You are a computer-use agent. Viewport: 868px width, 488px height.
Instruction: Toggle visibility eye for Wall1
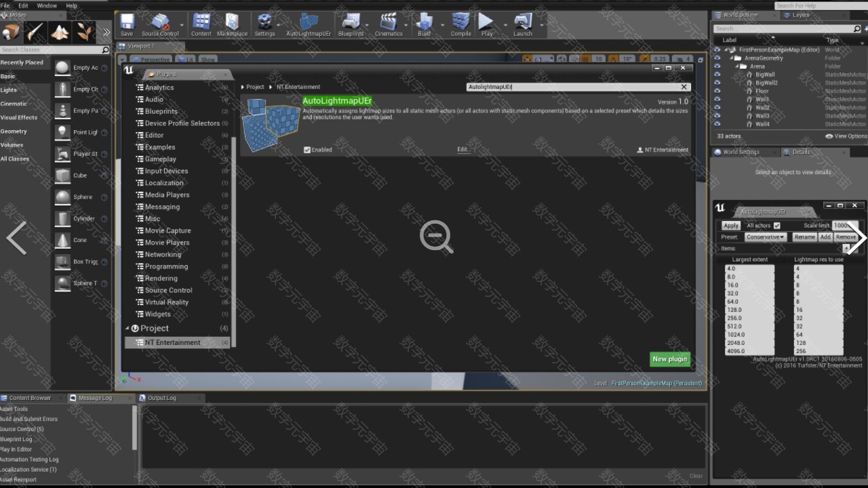(x=717, y=99)
